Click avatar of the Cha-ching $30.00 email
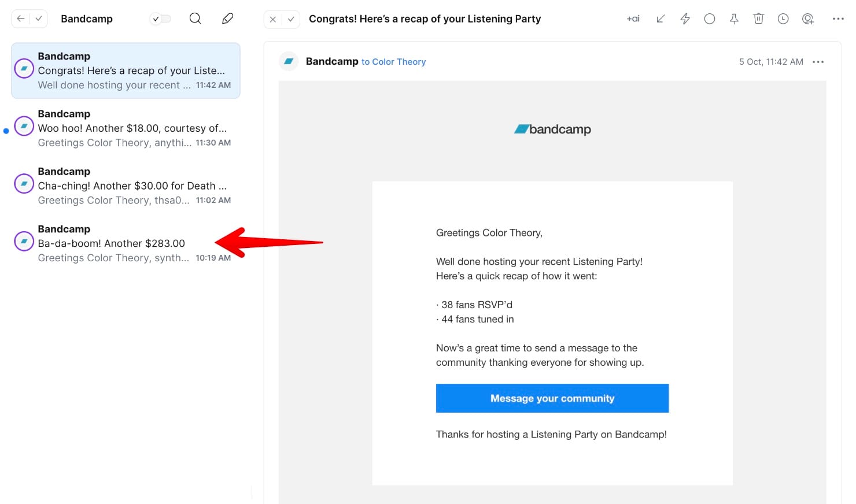Screen dimensions: 856x504 (24, 184)
